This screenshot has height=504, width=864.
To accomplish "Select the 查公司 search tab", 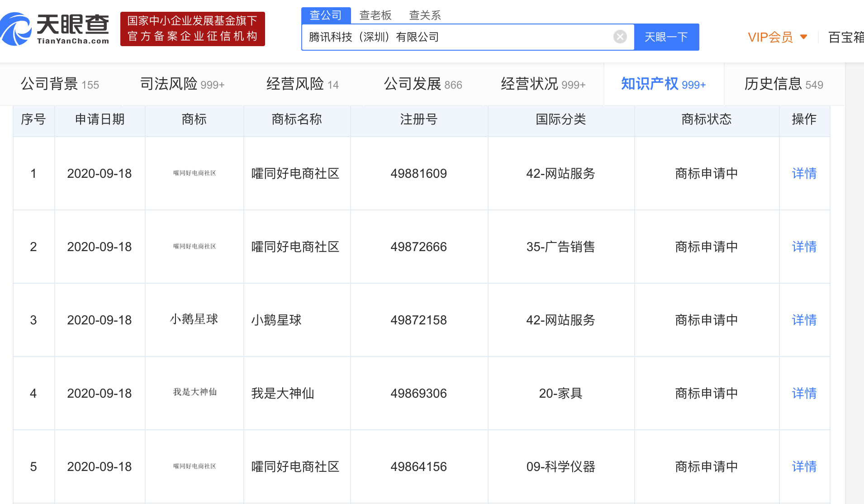I will click(x=326, y=15).
